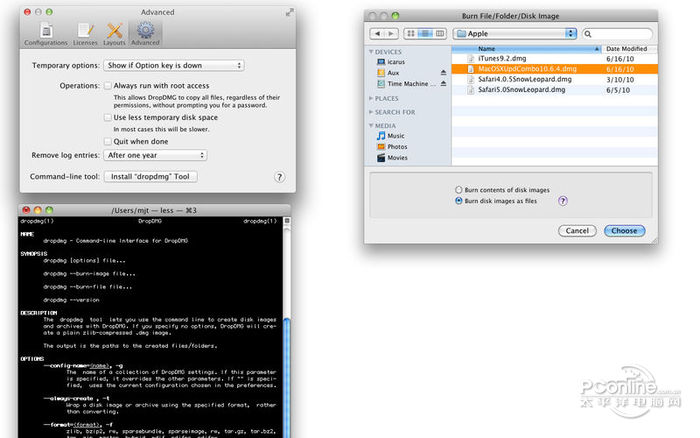This screenshot has width=700, height=438.
Task: Switch Burn dialog to column view
Action: (x=440, y=33)
